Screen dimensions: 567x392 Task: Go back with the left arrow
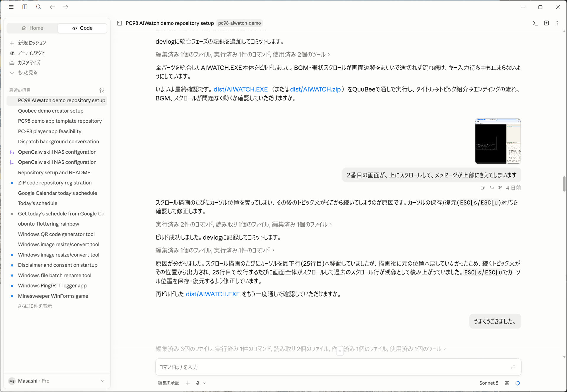52,7
